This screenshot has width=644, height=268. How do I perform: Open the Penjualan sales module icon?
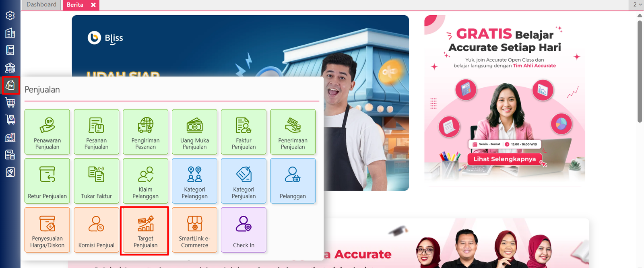[x=10, y=85]
